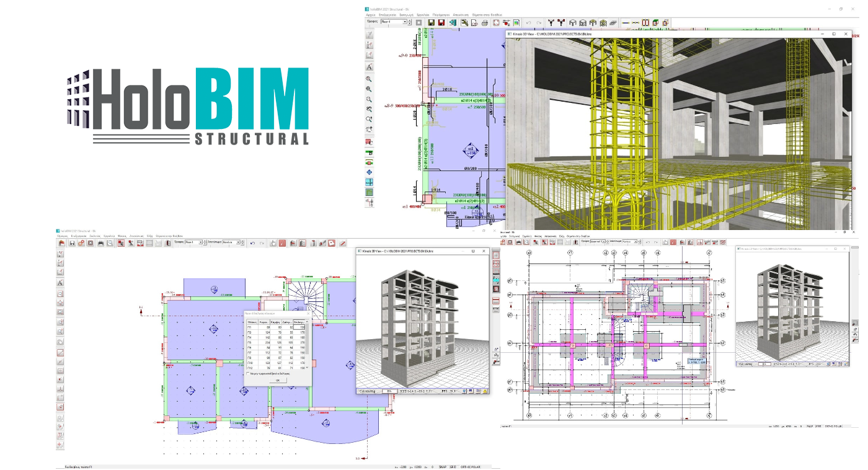Screen dimensions: 868x470
Task: Open the floor dropdown in bottom-right window toolbar
Action: click(x=598, y=242)
